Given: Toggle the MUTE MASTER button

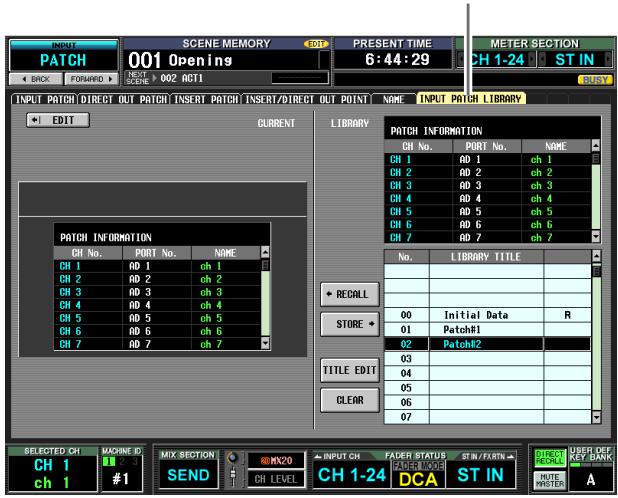Looking at the screenshot, I should click(549, 479).
